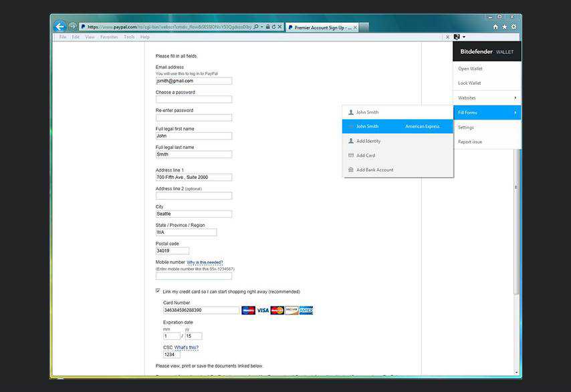Choose Lock Wallet from the menu

tap(469, 83)
